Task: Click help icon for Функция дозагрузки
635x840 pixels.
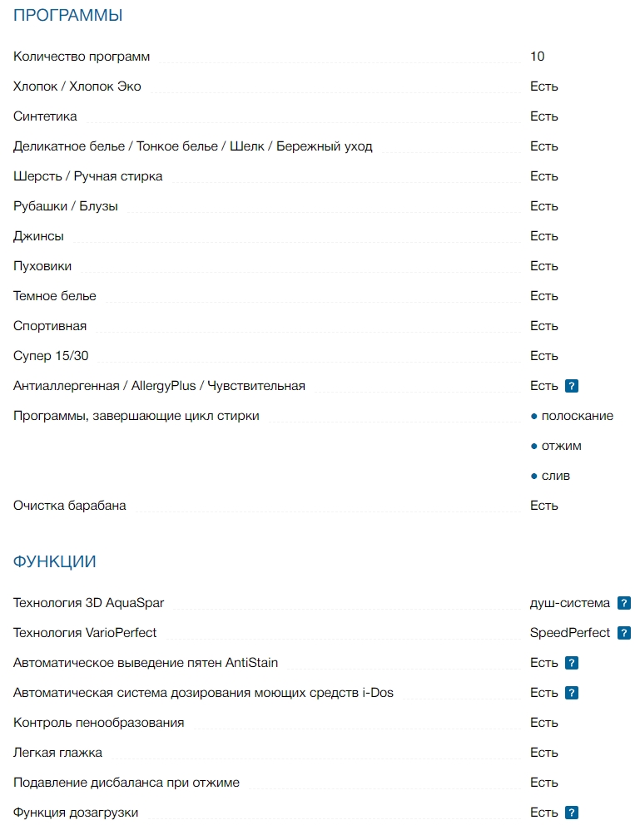Action: [x=571, y=813]
